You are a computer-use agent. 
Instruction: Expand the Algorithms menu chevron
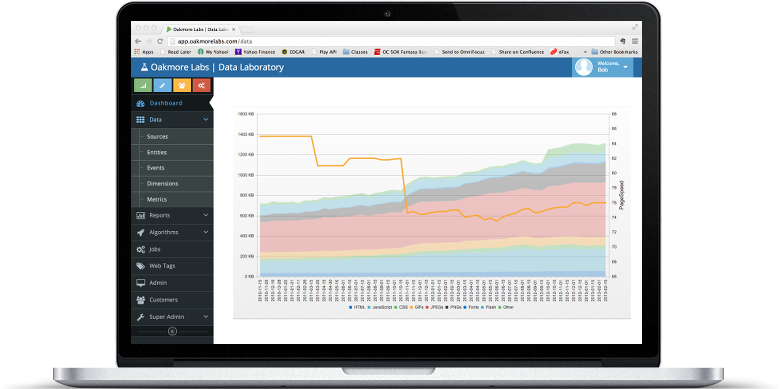tap(206, 232)
